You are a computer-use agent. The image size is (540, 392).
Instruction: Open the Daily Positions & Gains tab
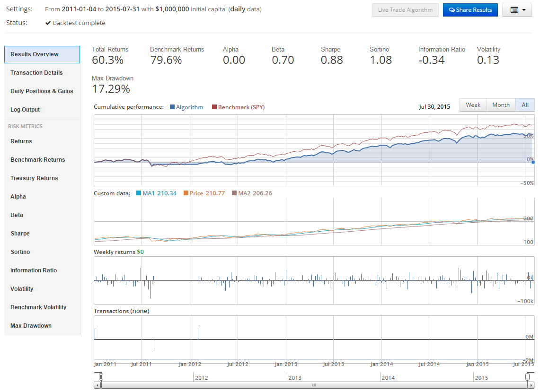(42, 91)
